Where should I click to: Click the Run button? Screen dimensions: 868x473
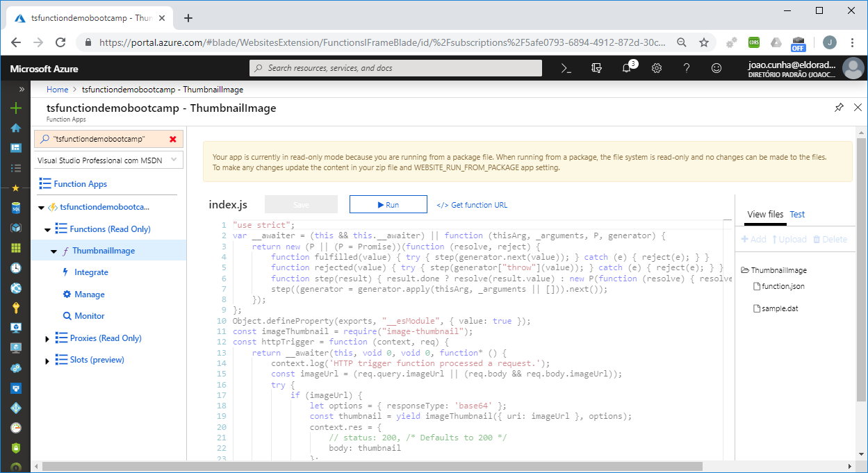(x=388, y=204)
